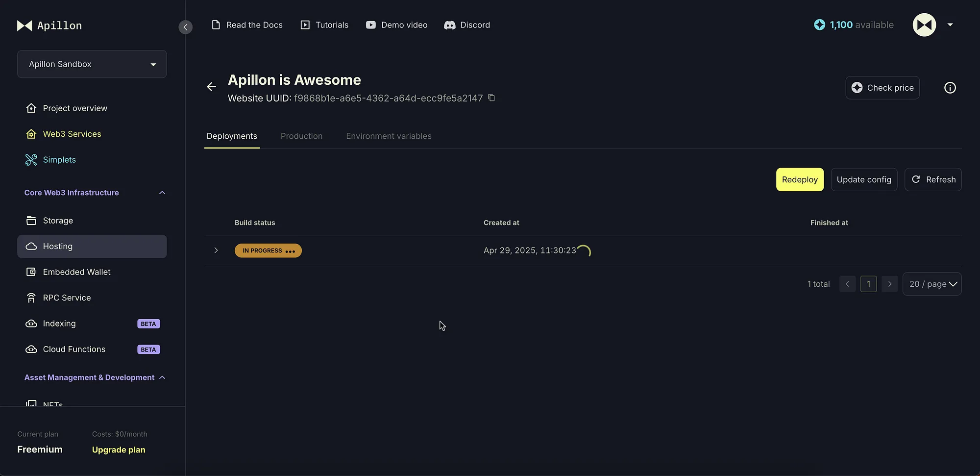The height and width of the screenshot is (476, 980).
Task: Open the Tutorials link
Action: tap(324, 25)
